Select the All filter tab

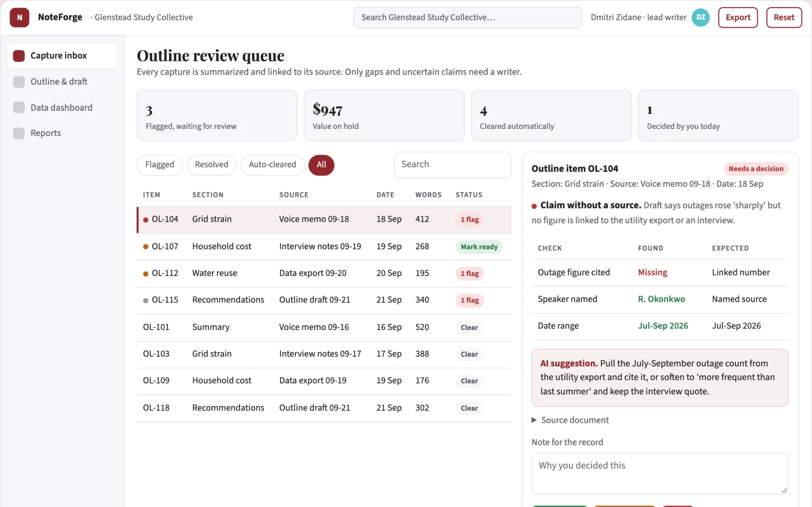[321, 165]
